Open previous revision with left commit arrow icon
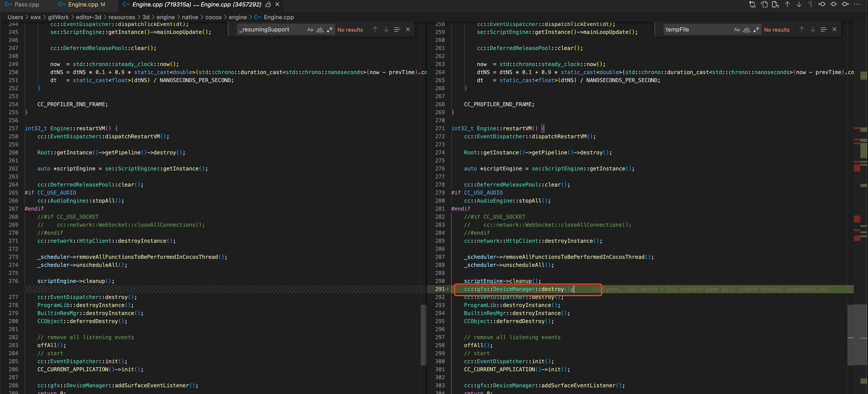The image size is (868, 394). (x=822, y=4)
